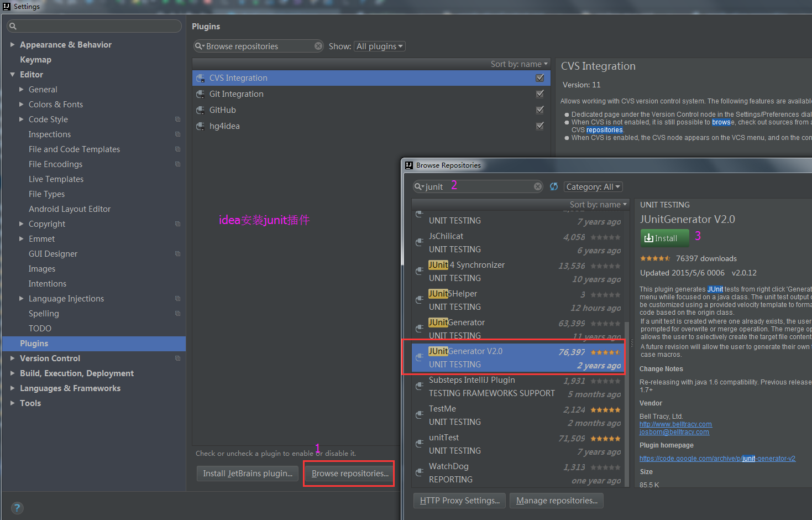Click the WatchDog plugin icon
Viewport: 812px width, 520px height.
[420, 472]
